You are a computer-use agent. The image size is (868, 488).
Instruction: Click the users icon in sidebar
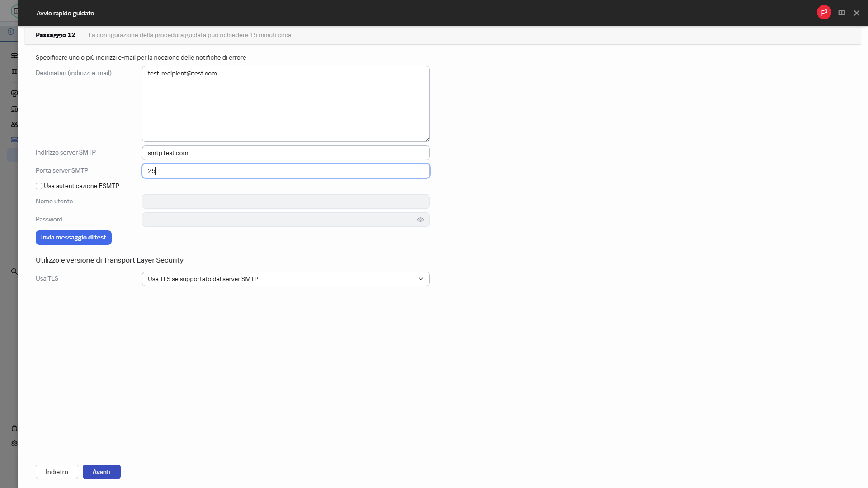point(14,124)
